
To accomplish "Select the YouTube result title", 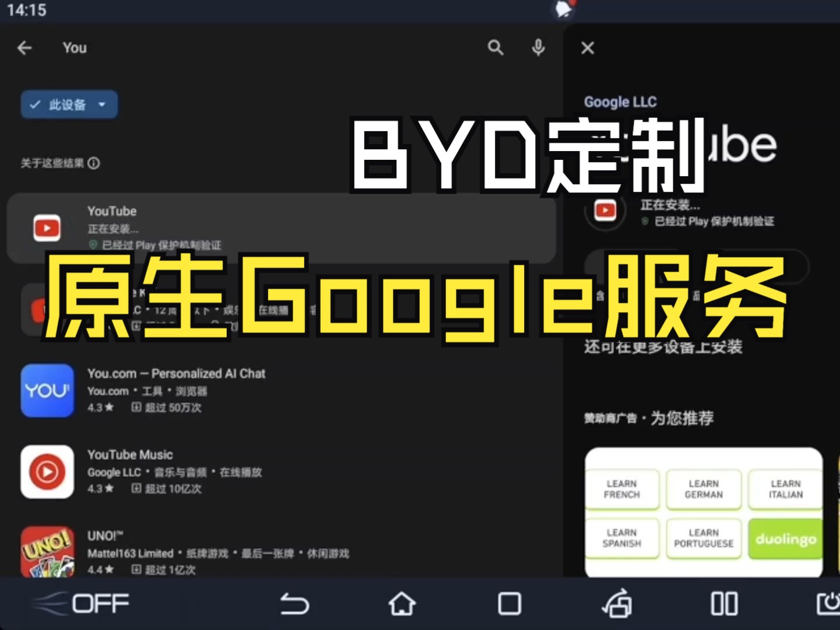I will [112, 211].
